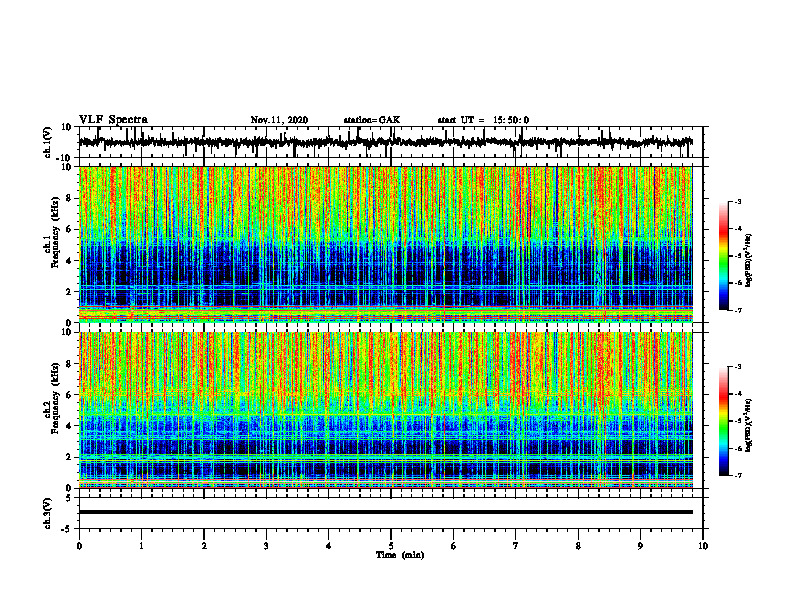Click the ch.1 frequency spectrogram panel
This screenshot has width=792, height=612.
coord(386,244)
